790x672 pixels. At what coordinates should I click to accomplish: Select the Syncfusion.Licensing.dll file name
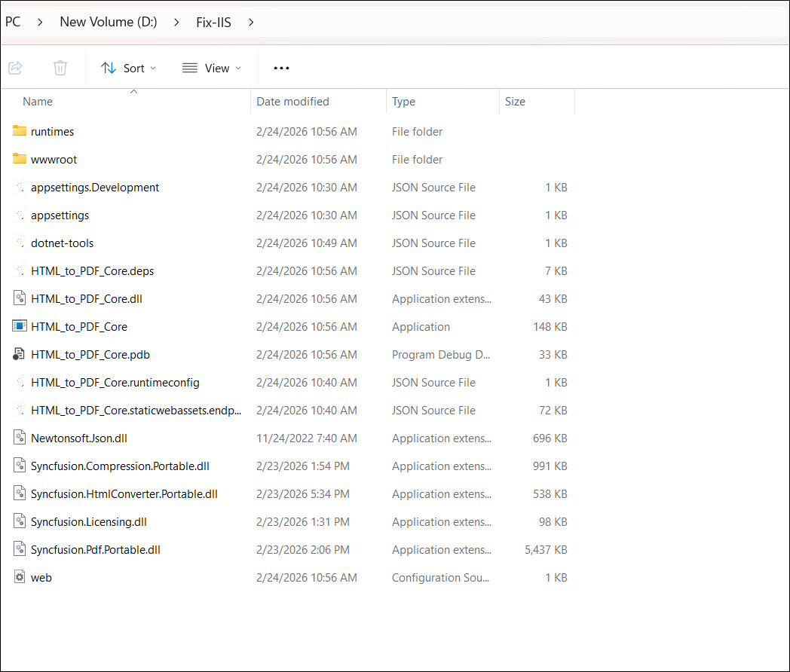89,522
